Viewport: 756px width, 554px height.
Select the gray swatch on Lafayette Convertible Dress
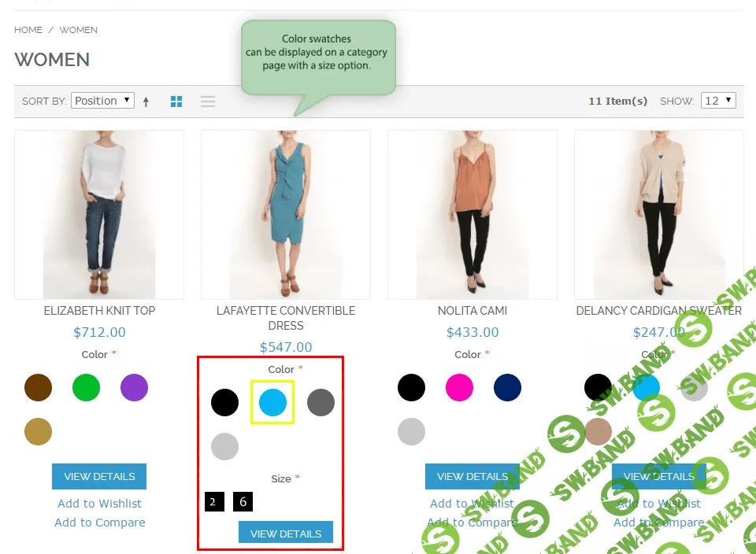[321, 402]
